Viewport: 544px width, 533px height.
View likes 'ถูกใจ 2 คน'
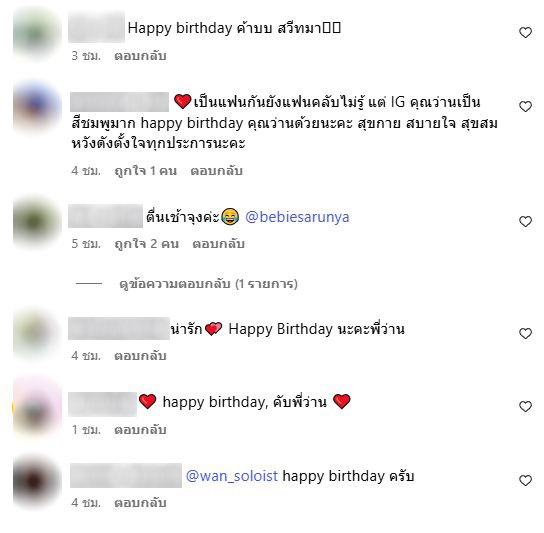pyautogui.click(x=147, y=244)
